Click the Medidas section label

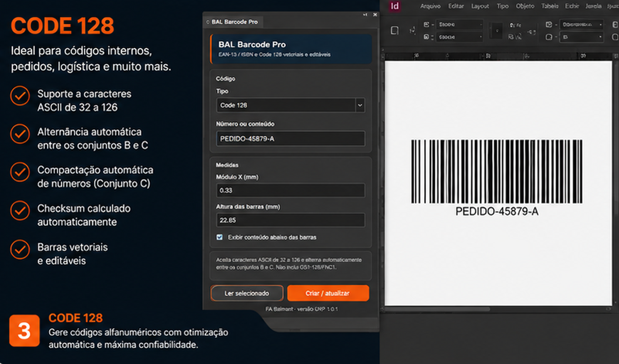pos(227,165)
